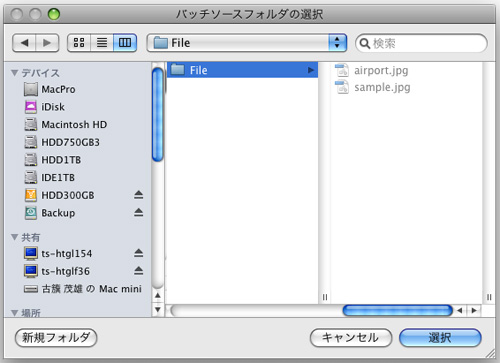
Task: Click the Mac mini device icon
Action: pyautogui.click(x=31, y=289)
